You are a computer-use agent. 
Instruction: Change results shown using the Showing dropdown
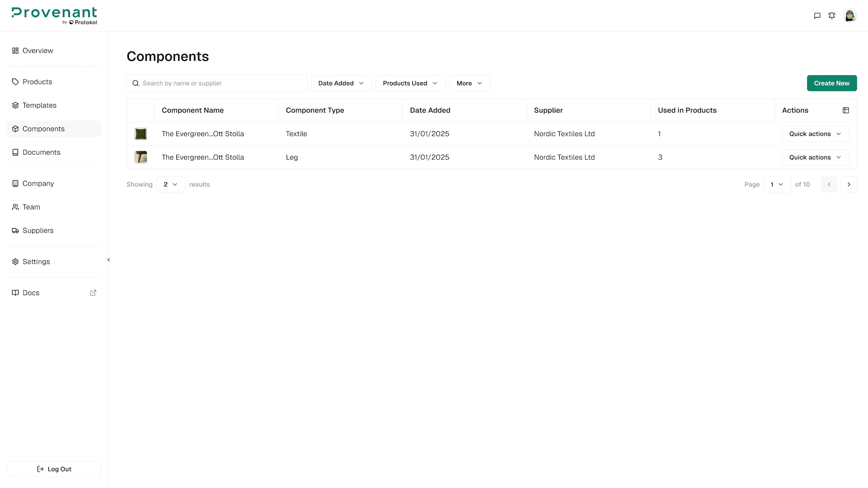170,184
